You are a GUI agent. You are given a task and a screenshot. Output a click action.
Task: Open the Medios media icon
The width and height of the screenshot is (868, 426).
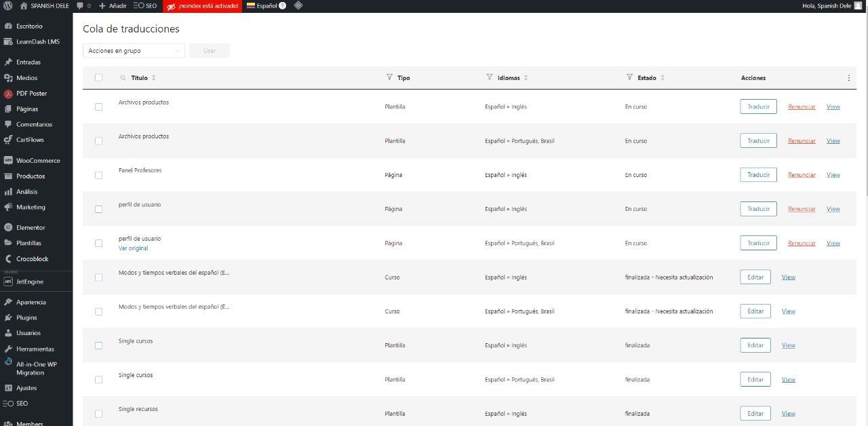pyautogui.click(x=8, y=78)
